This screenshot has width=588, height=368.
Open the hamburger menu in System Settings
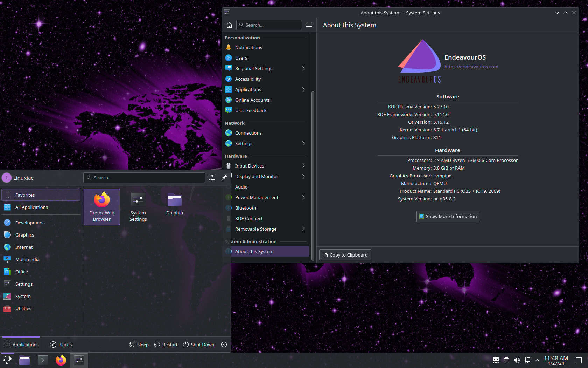tap(309, 25)
